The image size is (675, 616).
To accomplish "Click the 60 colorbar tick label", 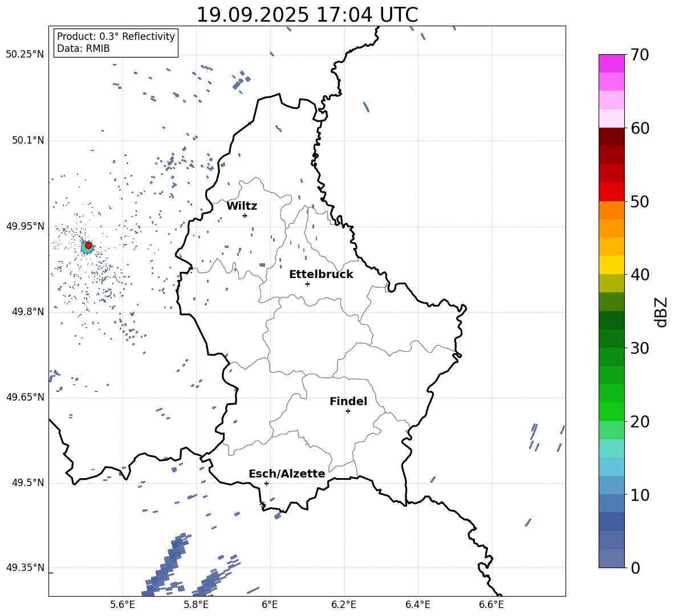I will coord(640,128).
